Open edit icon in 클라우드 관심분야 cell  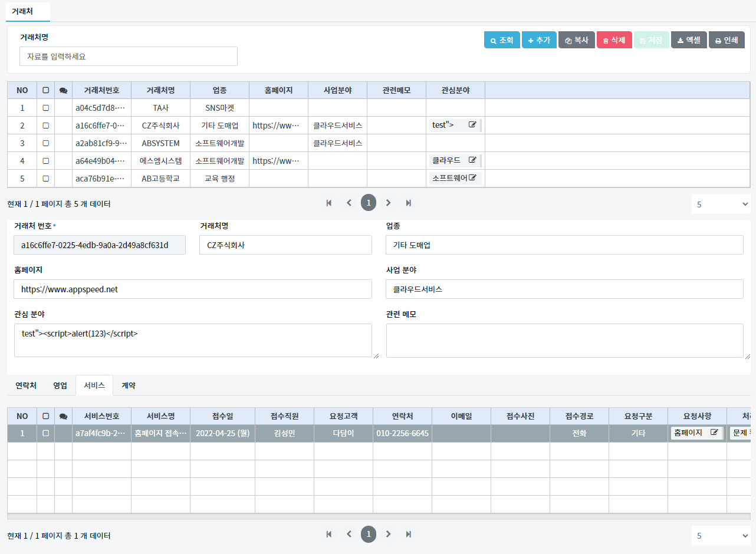point(472,160)
